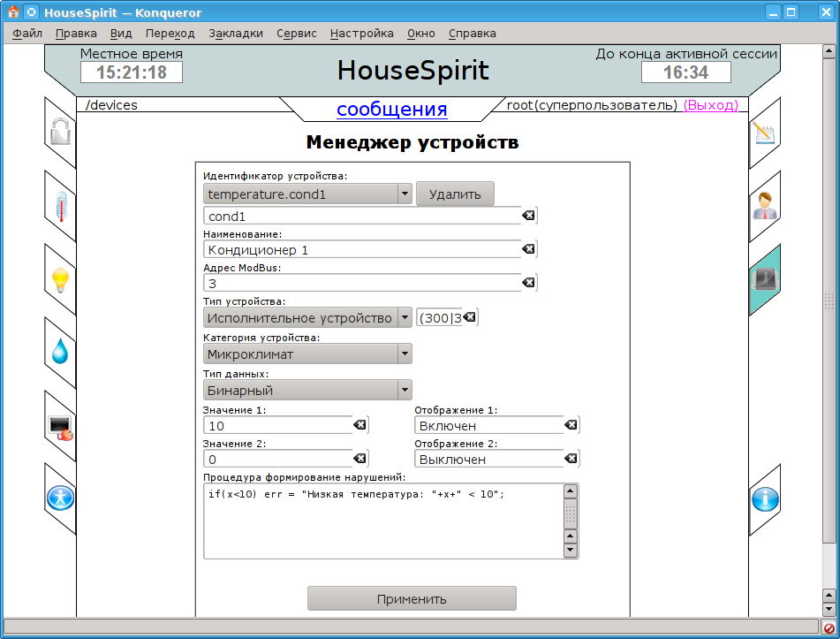Open the Настройка menu
The height and width of the screenshot is (639, 840).
(361, 34)
